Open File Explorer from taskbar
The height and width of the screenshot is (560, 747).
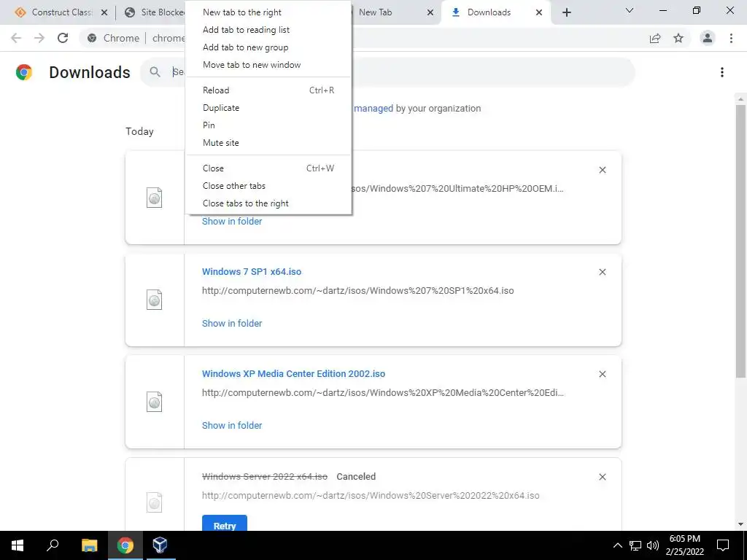pyautogui.click(x=89, y=545)
